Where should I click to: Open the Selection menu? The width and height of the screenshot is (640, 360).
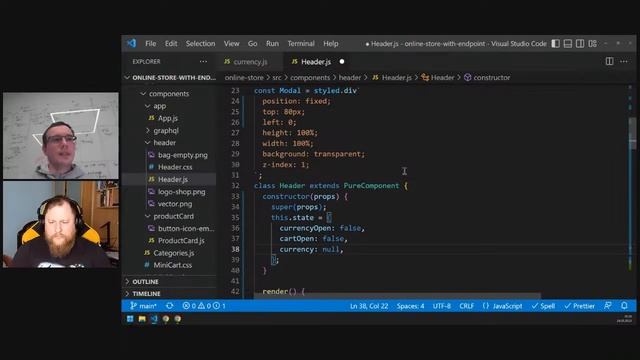pos(200,44)
